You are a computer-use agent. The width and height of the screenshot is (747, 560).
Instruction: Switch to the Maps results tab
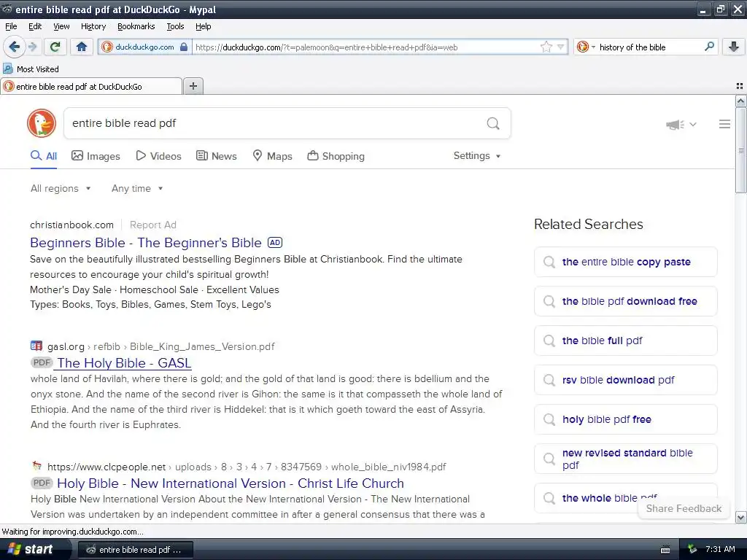click(272, 156)
